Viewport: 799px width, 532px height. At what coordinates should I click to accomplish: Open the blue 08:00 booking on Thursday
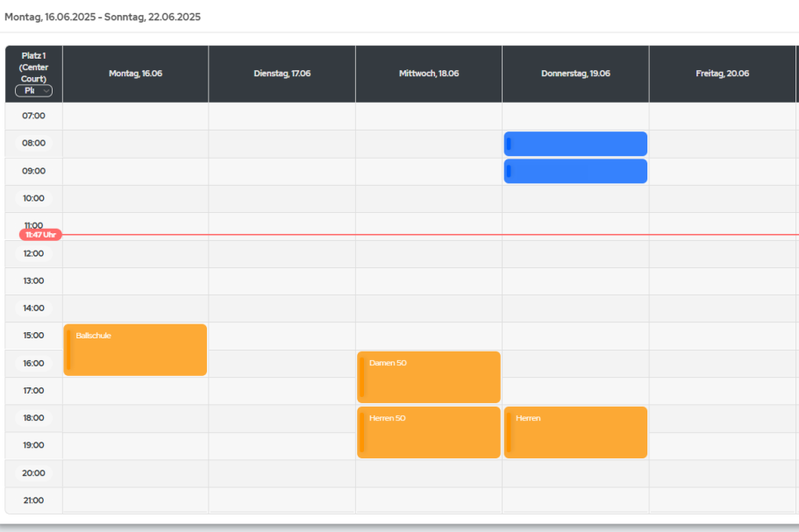point(575,144)
